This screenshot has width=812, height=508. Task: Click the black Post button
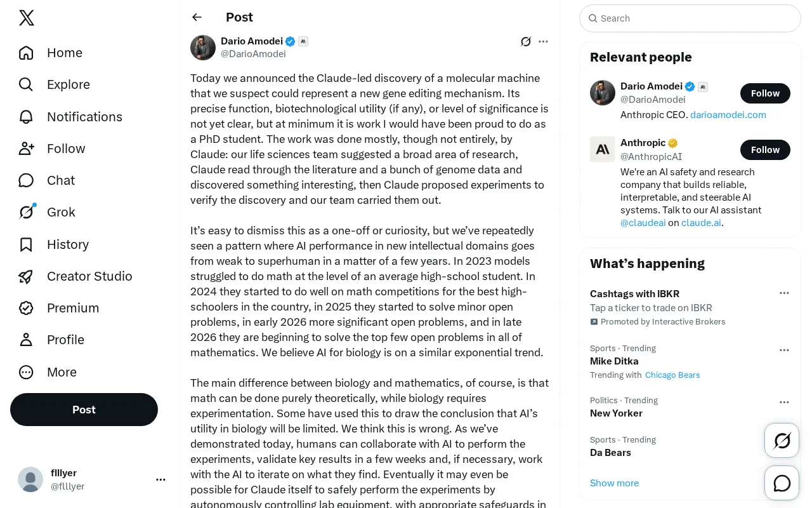point(84,410)
